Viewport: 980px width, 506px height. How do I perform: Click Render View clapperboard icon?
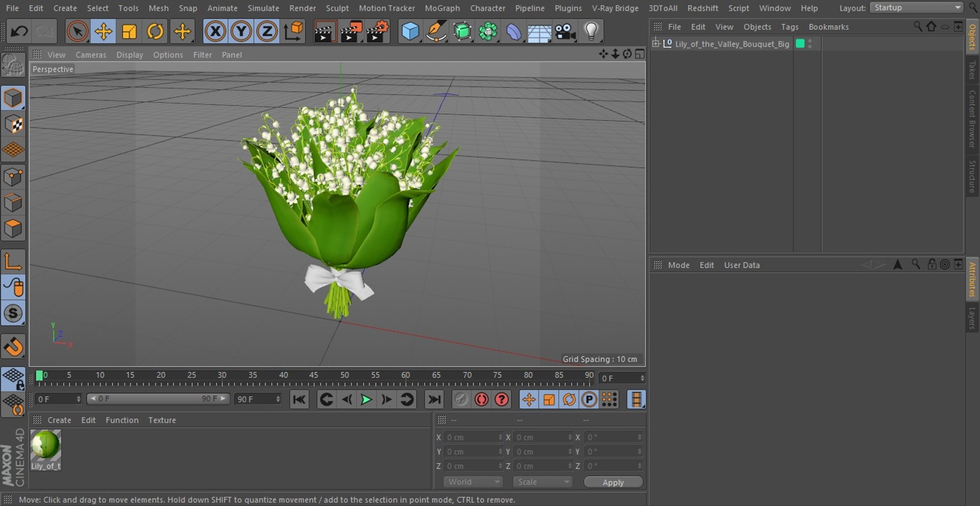(324, 32)
